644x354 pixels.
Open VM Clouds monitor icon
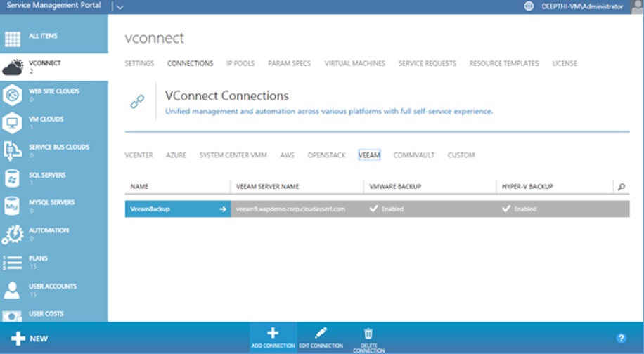(x=13, y=123)
